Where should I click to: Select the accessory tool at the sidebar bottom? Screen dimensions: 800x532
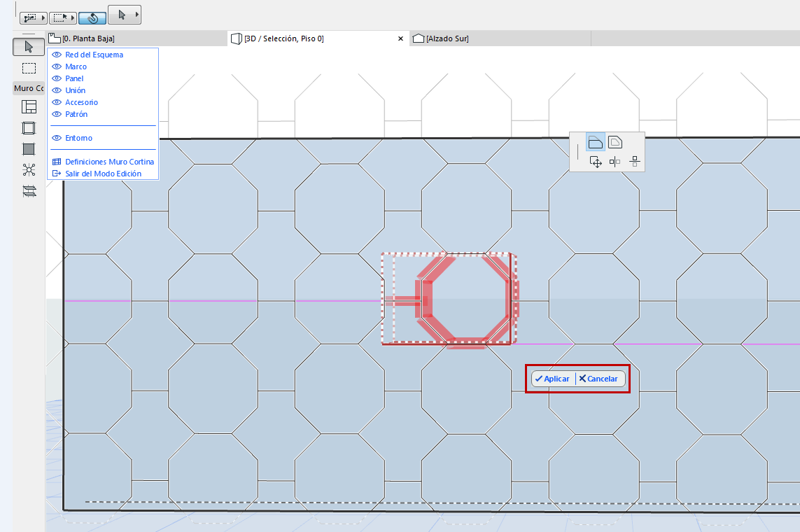click(x=29, y=190)
